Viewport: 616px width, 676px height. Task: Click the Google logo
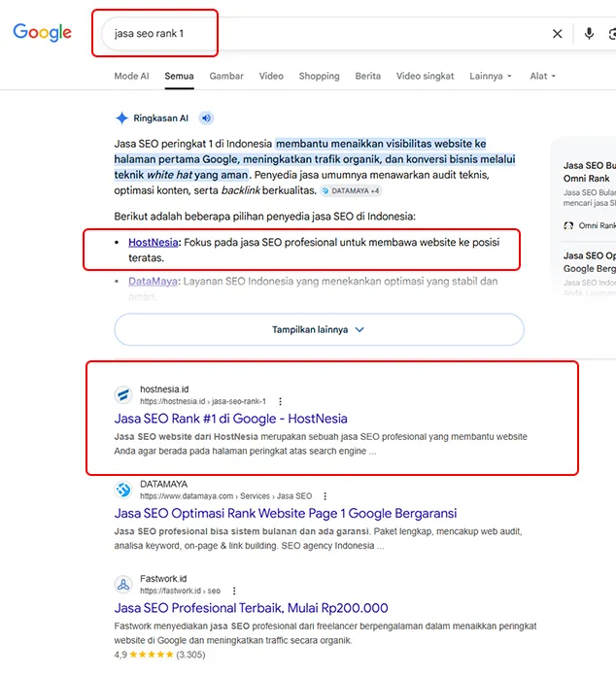pyautogui.click(x=43, y=33)
